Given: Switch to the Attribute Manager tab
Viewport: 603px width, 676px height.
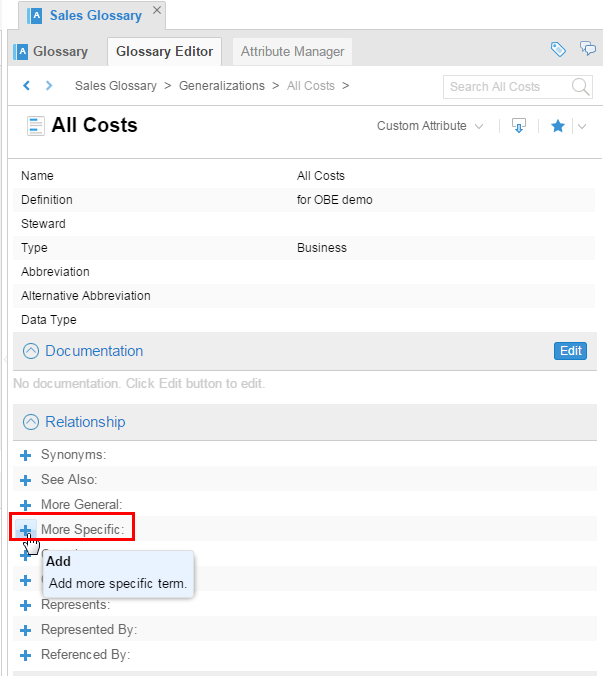Looking at the screenshot, I should point(292,51).
